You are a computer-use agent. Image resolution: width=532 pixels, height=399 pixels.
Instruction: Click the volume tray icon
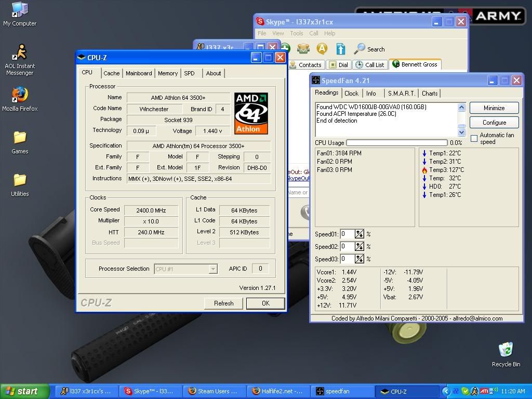click(x=494, y=391)
